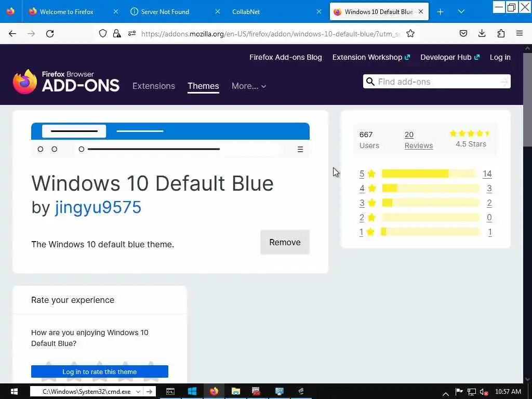The image size is (532, 399).
Task: Open the network status tray icon
Action: click(x=472, y=392)
